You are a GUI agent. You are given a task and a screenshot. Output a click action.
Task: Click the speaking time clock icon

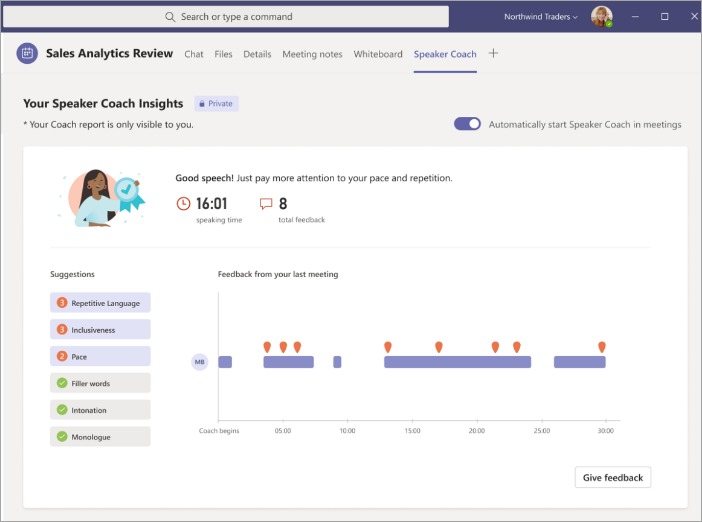183,204
